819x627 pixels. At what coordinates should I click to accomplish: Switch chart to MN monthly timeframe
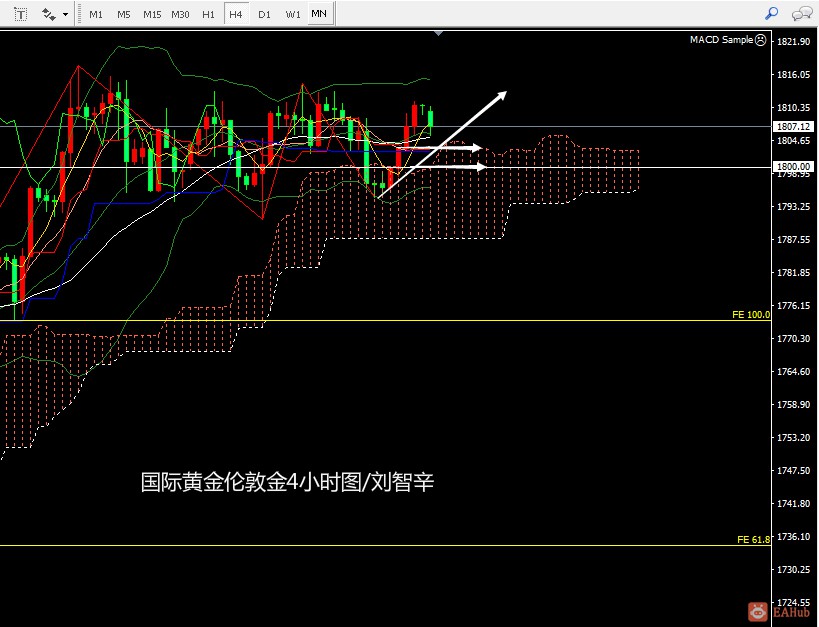[319, 14]
